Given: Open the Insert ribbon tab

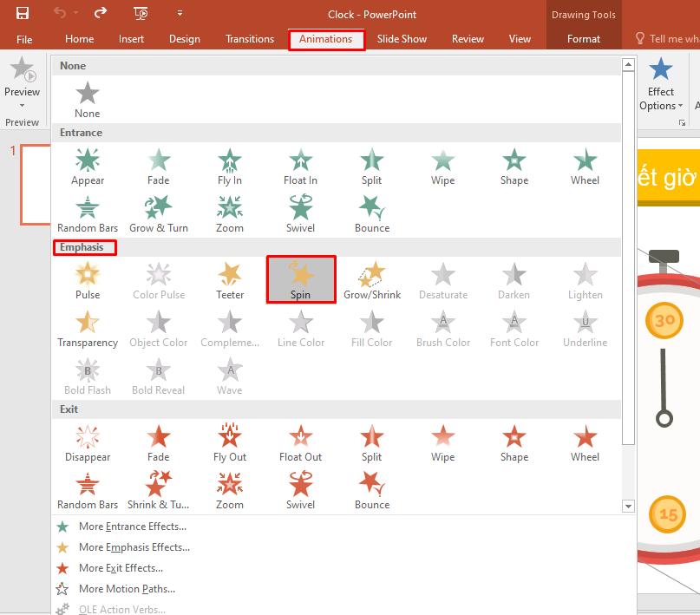Looking at the screenshot, I should (131, 39).
